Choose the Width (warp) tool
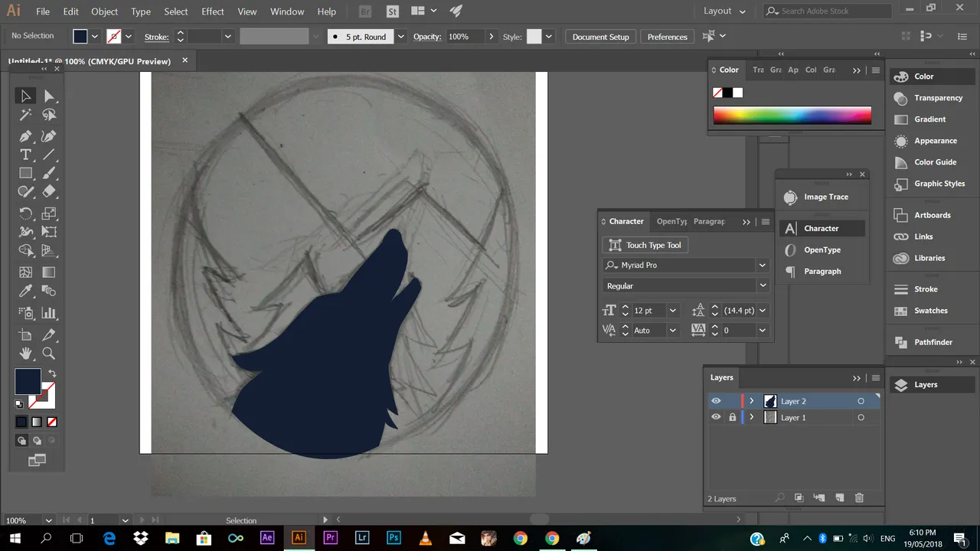This screenshot has width=980, height=551. click(x=25, y=232)
